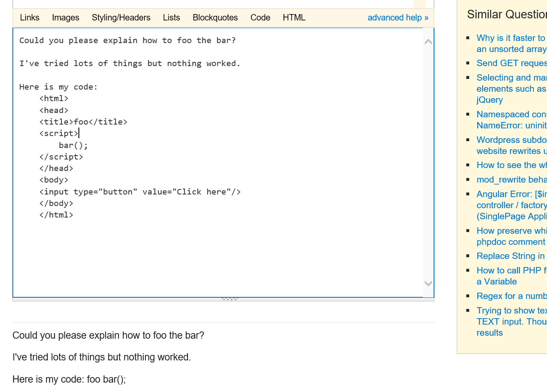547x392 pixels.
Task: Click preview text 'Could you please explain how to foo the bar?'
Action: pos(108,335)
